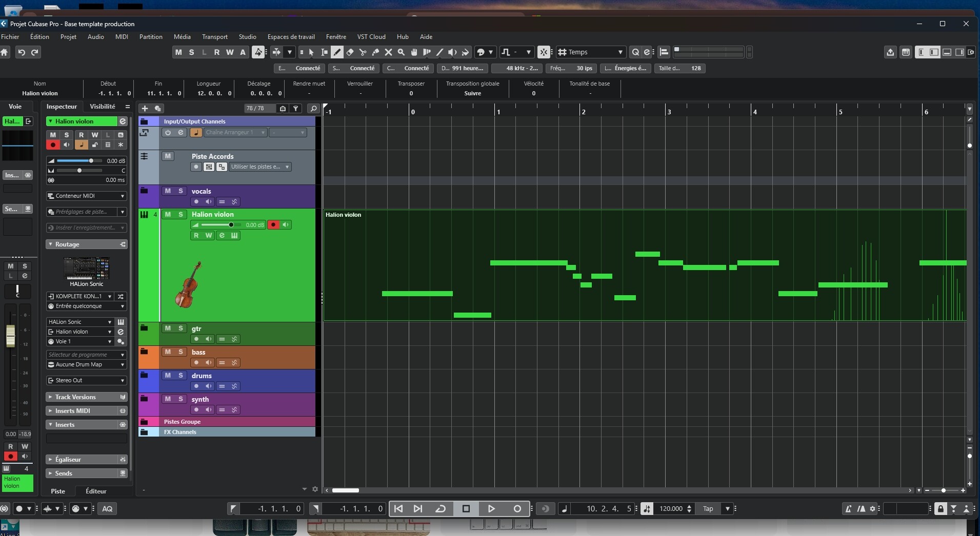Open the Transport menu
The height and width of the screenshot is (536, 980).
point(214,37)
